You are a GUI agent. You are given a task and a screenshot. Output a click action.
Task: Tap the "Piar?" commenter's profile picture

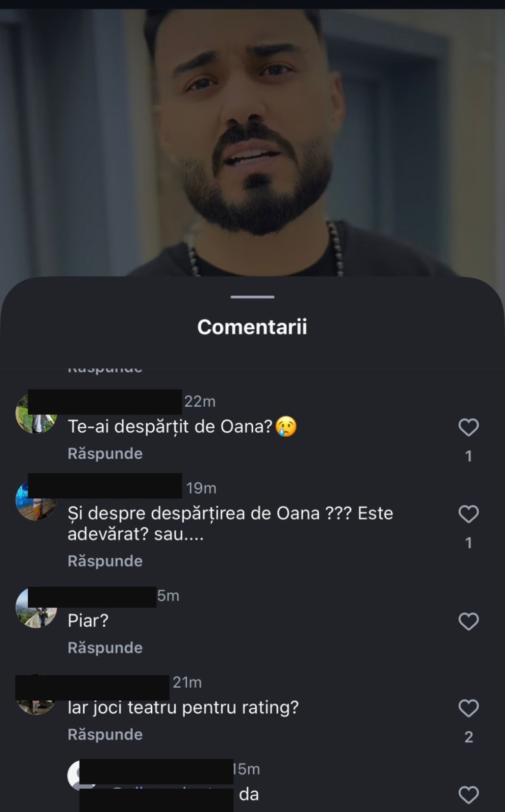coord(36,609)
